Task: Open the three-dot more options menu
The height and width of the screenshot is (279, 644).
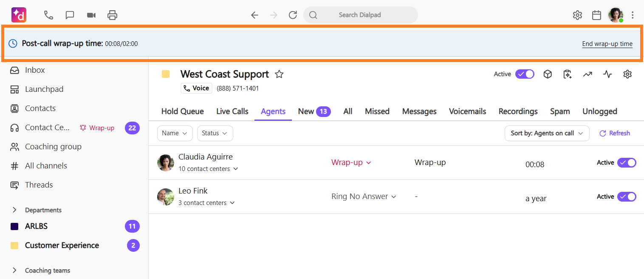Action: [x=633, y=15]
